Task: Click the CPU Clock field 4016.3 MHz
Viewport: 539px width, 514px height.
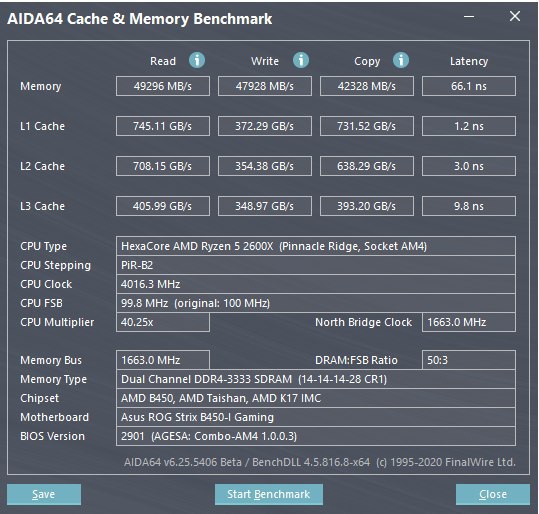Action: click(316, 284)
